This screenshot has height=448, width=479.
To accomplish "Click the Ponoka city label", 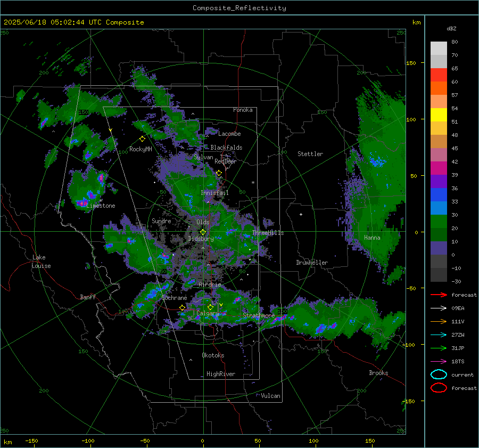I will coord(243,110).
